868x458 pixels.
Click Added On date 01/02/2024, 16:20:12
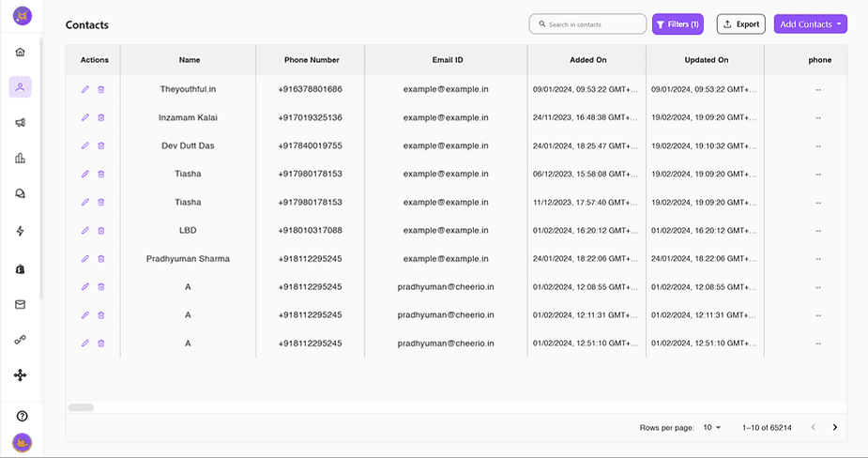coord(586,230)
